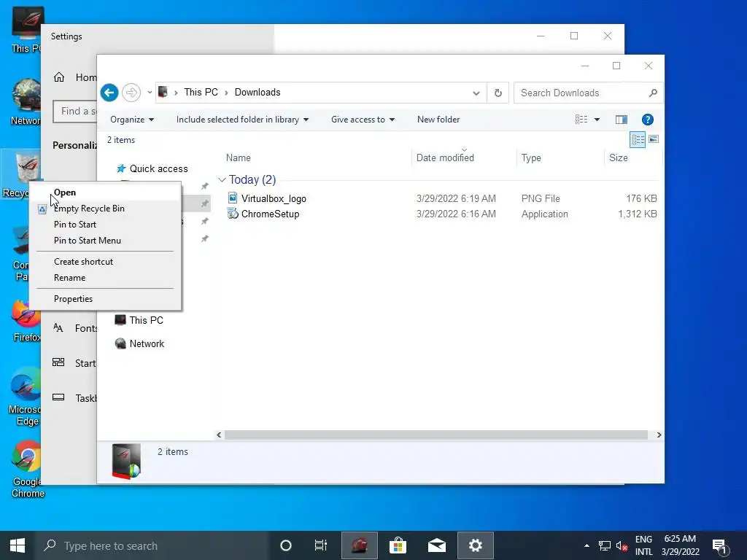The image size is (747, 560).
Task: Click This PC in the address breadcrumb
Action: tap(201, 93)
